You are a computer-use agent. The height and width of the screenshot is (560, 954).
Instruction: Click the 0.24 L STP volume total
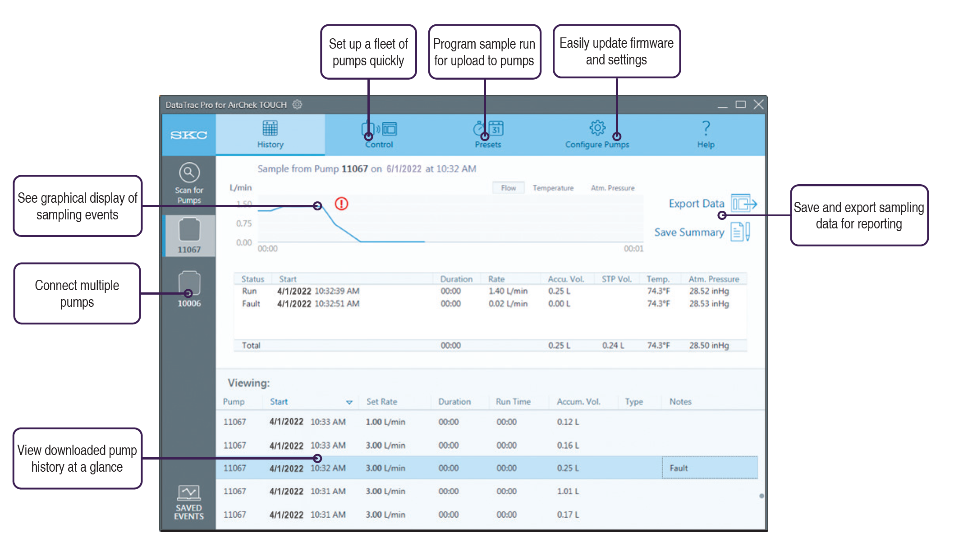(613, 346)
